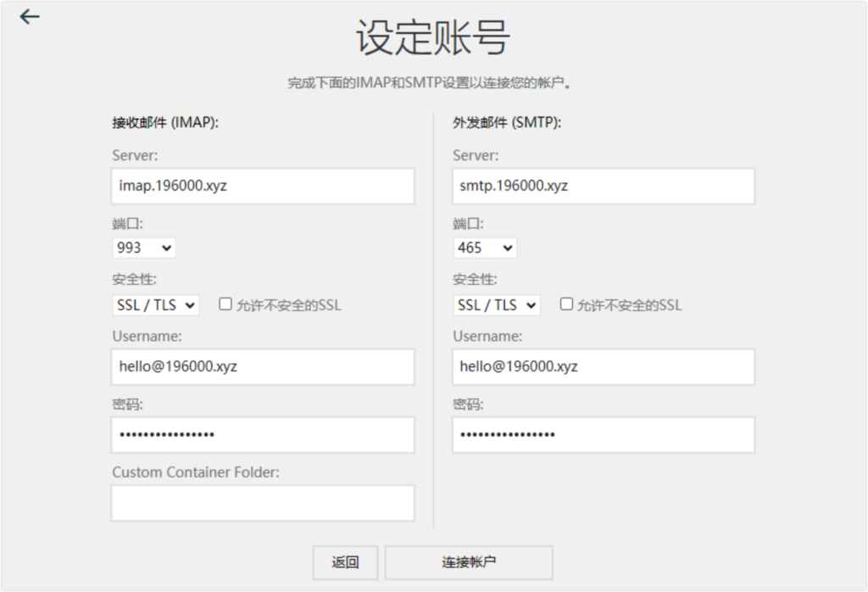Click the IMAP Username input field
868x592 pixels.
(x=263, y=366)
